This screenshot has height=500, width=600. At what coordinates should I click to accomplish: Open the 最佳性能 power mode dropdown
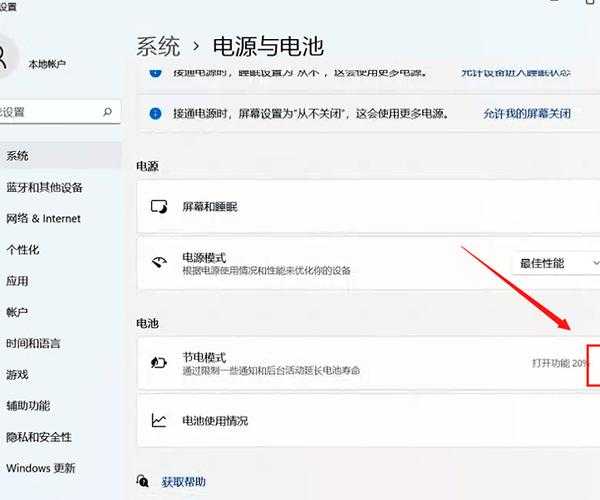[555, 263]
